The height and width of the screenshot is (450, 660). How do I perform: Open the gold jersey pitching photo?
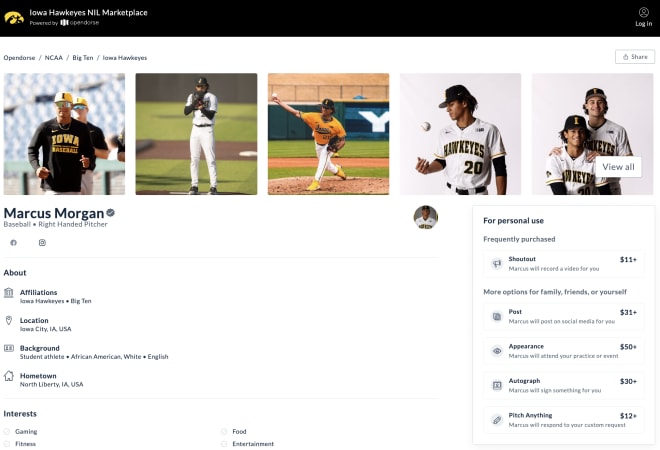click(x=328, y=134)
